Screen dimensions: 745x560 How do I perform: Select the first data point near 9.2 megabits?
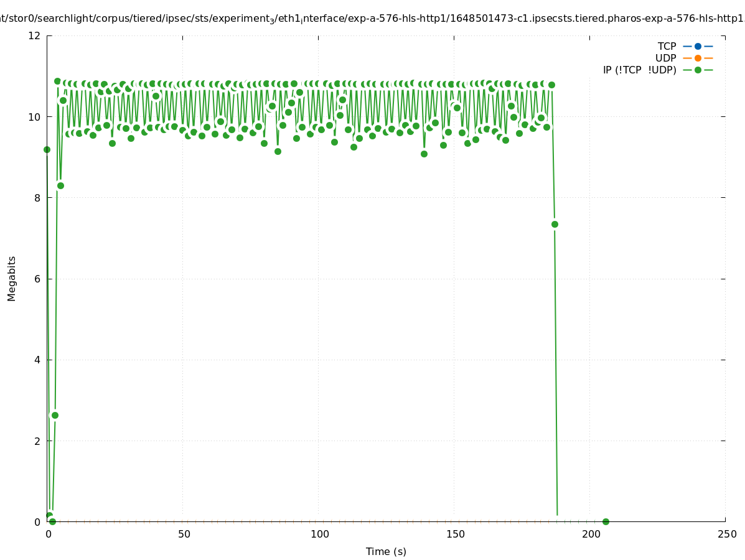[x=47, y=149]
